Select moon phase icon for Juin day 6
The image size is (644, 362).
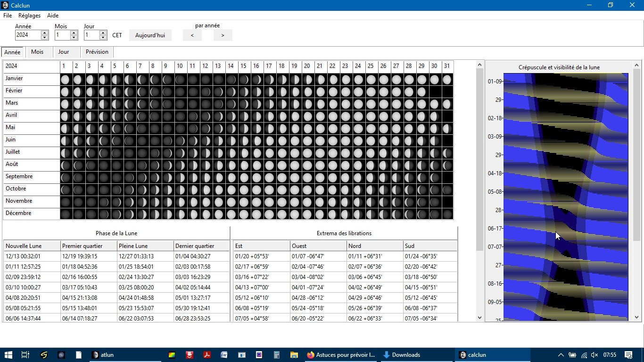click(129, 140)
